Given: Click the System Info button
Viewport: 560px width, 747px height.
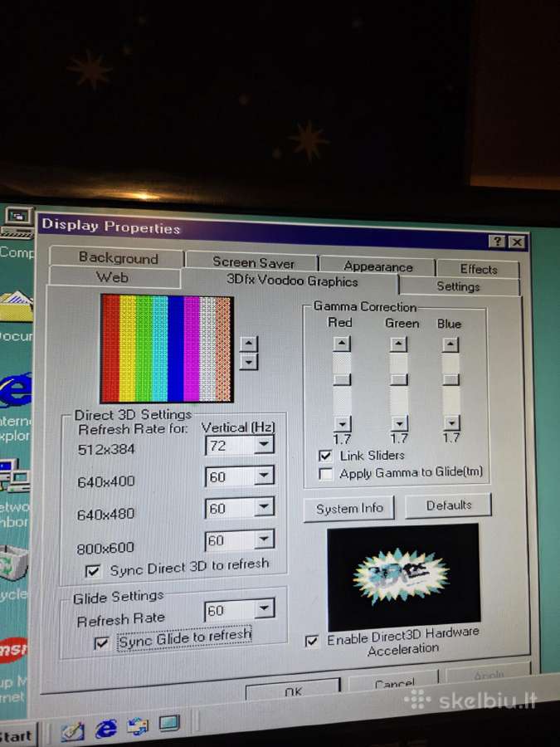Looking at the screenshot, I should point(349,508).
